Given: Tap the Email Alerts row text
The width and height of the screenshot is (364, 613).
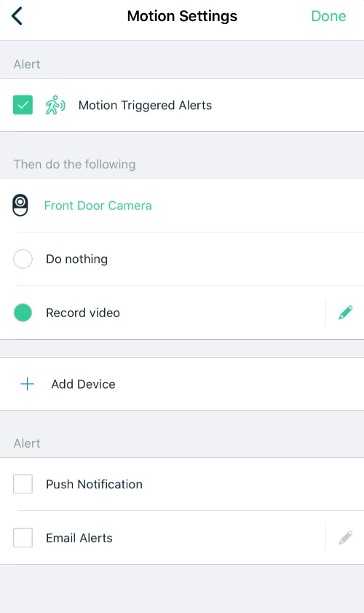Looking at the screenshot, I should pyautogui.click(x=79, y=539).
